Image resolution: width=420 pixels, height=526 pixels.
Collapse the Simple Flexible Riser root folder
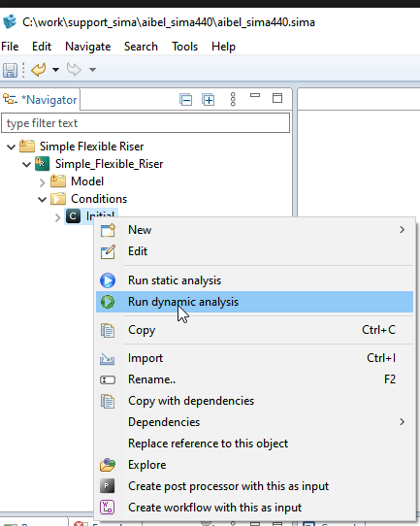pos(11,147)
